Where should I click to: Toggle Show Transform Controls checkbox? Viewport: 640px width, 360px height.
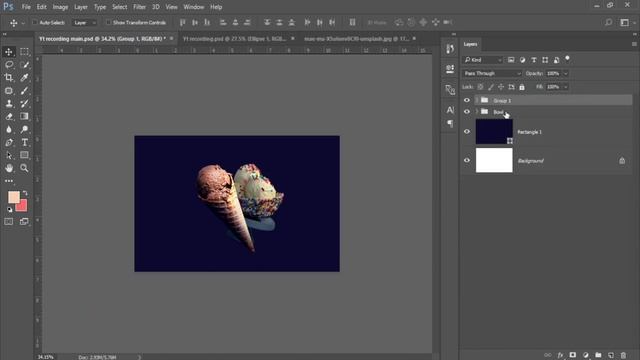coord(109,22)
